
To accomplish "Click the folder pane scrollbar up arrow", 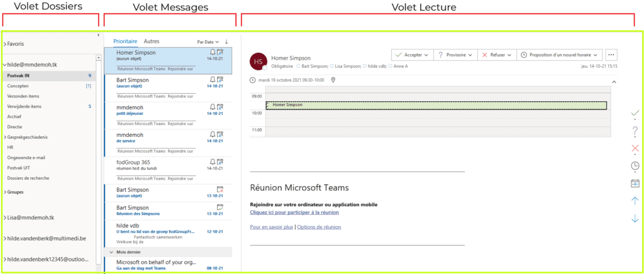I will (x=98, y=58).
